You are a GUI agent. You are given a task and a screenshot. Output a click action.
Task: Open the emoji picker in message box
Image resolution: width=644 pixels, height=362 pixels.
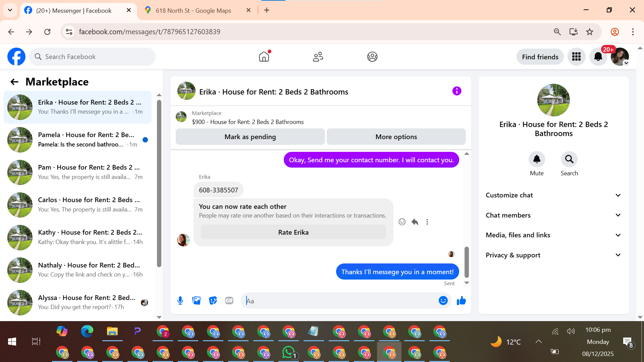click(443, 301)
